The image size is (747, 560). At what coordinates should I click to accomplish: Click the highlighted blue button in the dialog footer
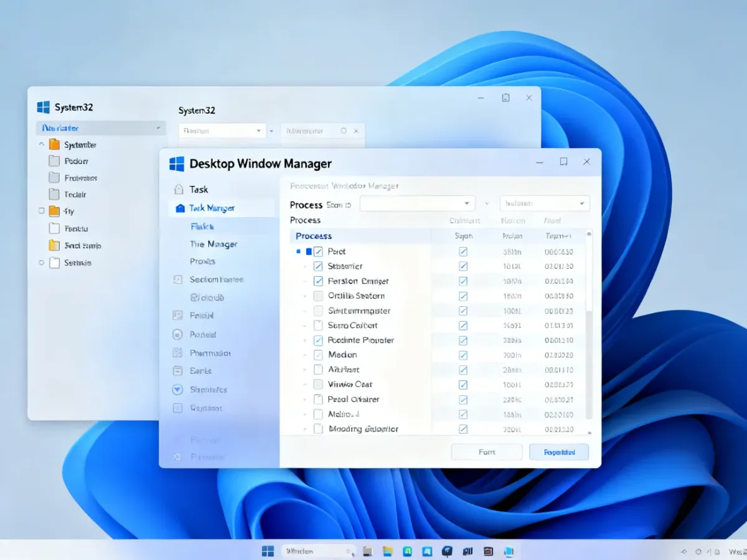tap(559, 452)
